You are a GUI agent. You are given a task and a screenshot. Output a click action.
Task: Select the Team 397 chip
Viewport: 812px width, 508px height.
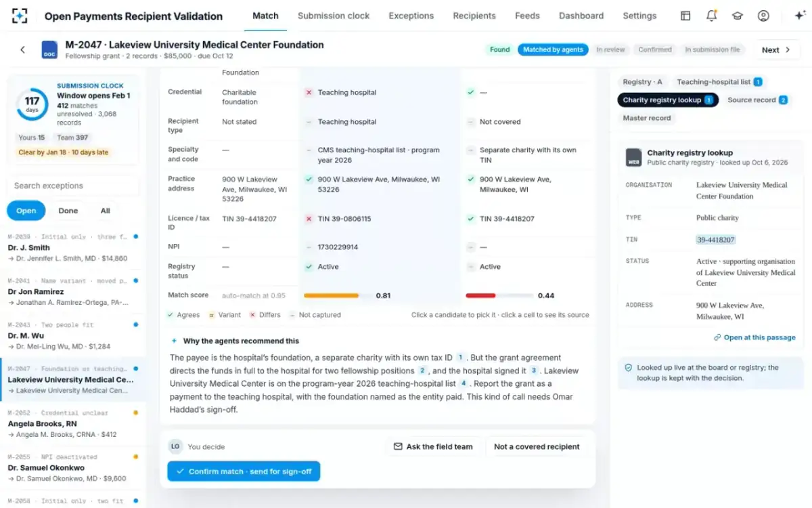click(72, 137)
